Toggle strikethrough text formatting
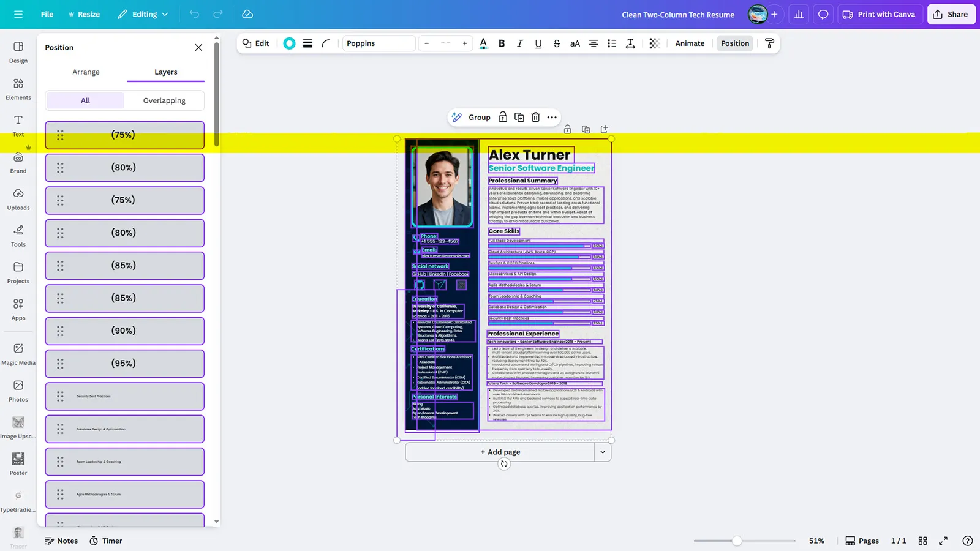This screenshot has height=551, width=980. pyautogui.click(x=557, y=43)
